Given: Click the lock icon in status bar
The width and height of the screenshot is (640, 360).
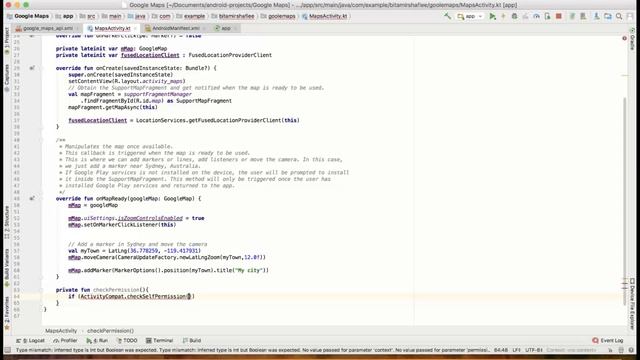Looking at the screenshot, I should [611, 350].
